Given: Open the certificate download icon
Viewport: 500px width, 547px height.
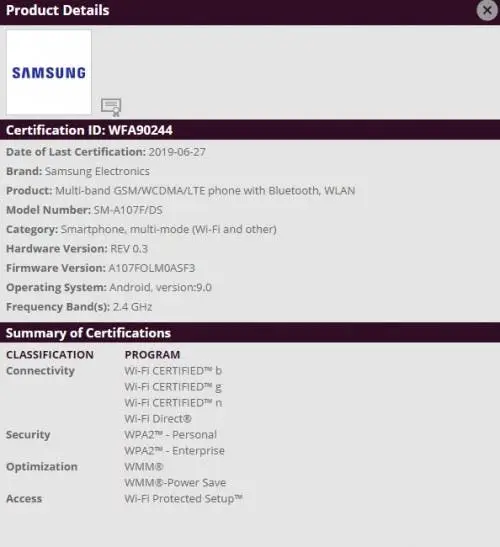Looking at the screenshot, I should 111,107.
